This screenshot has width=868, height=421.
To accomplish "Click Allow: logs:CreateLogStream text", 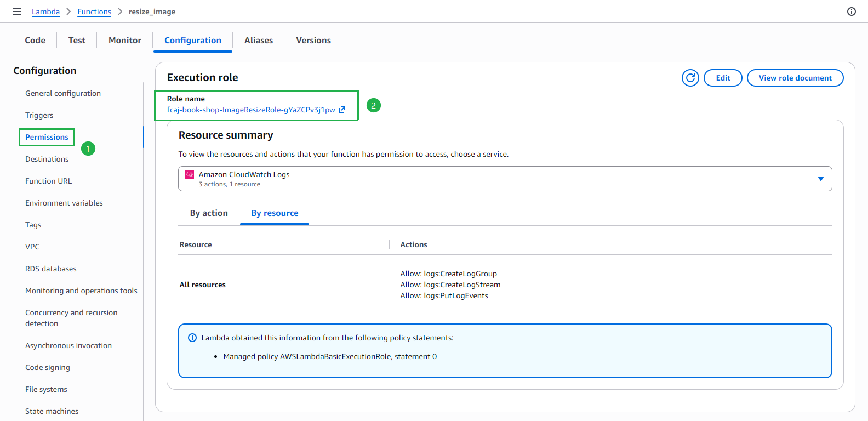I will (450, 285).
